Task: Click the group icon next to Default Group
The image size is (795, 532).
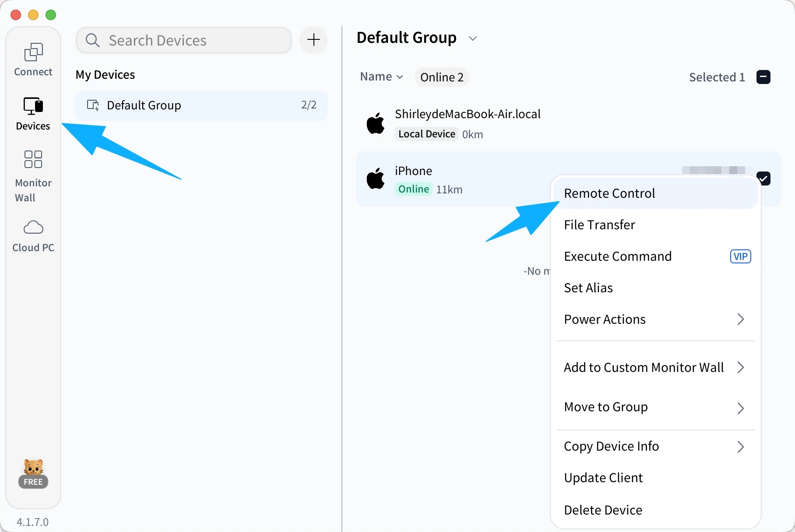Action: click(x=93, y=105)
